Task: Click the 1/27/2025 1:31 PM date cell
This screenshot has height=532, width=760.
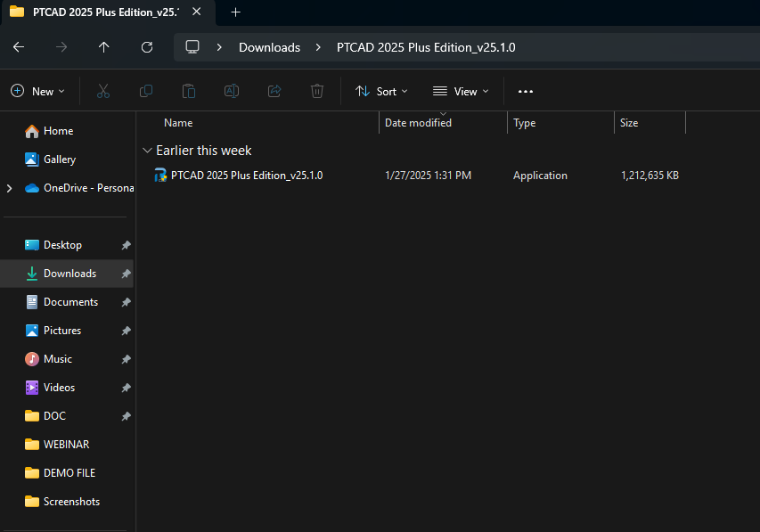Action: point(428,175)
